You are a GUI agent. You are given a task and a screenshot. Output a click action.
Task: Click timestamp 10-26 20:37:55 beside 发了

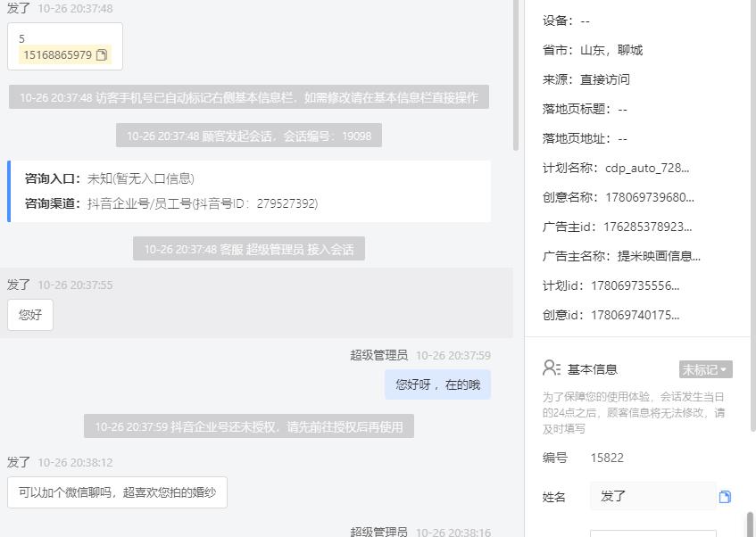point(75,285)
